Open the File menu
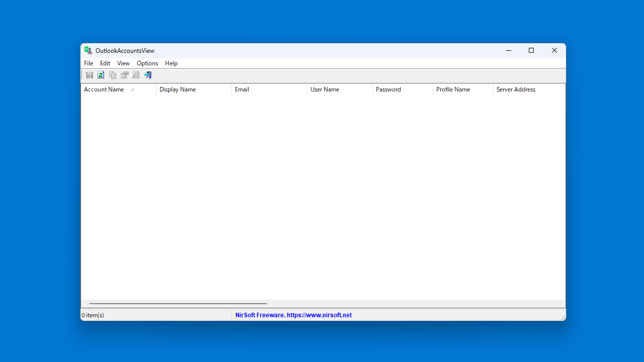 (x=89, y=63)
